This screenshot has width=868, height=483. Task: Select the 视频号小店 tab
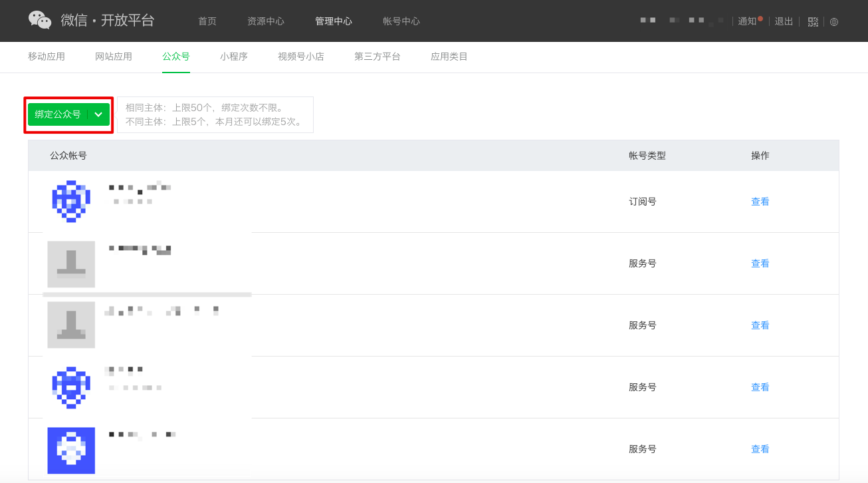[x=301, y=57]
